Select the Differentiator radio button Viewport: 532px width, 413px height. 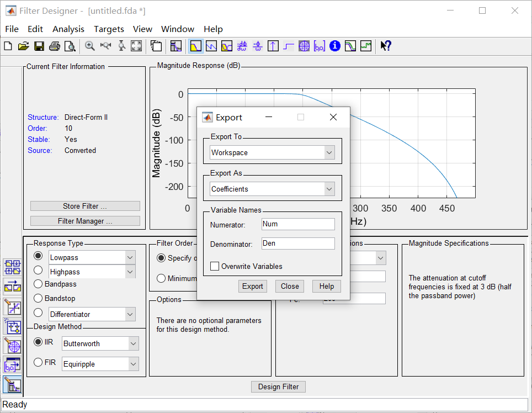point(38,312)
